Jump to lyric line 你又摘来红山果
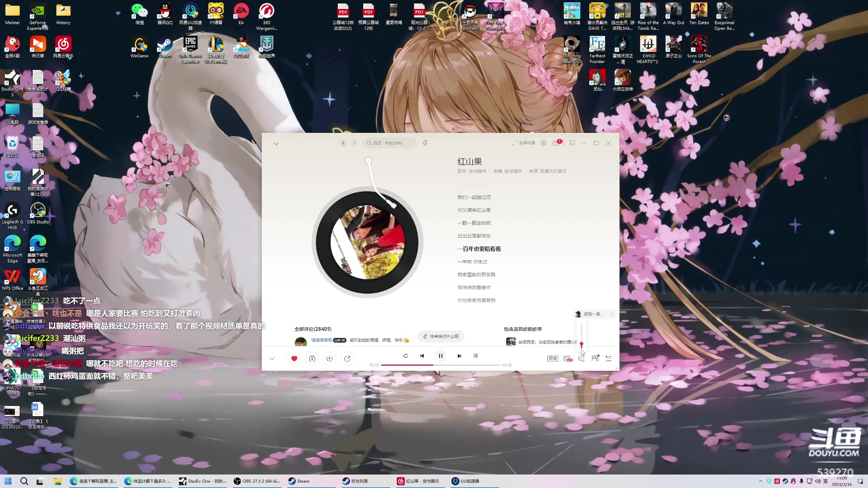 pos(474,210)
